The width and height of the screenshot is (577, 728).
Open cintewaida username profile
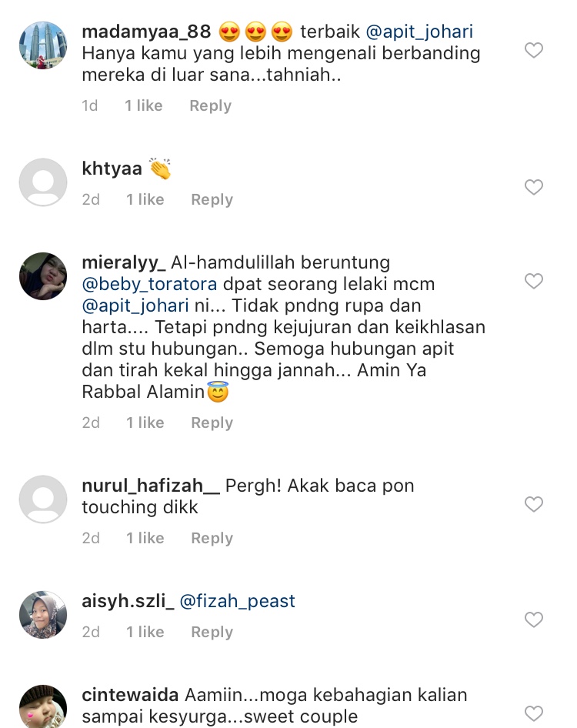pyautogui.click(x=130, y=695)
